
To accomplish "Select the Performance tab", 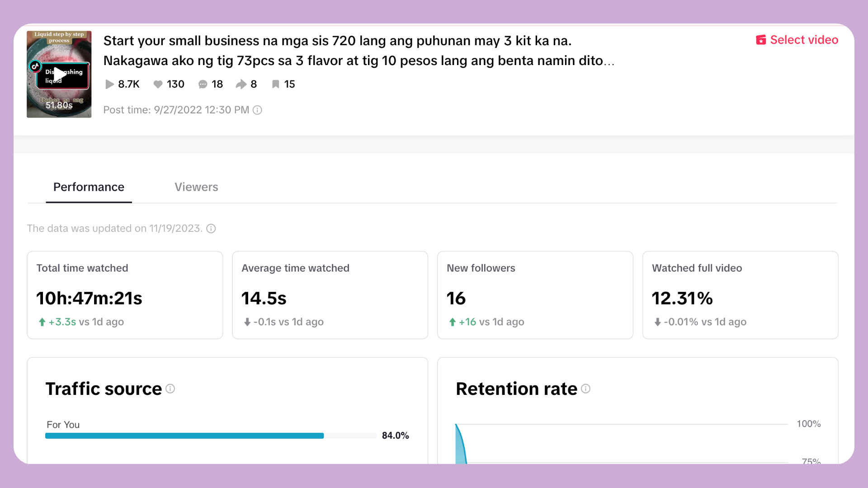I will tap(89, 187).
